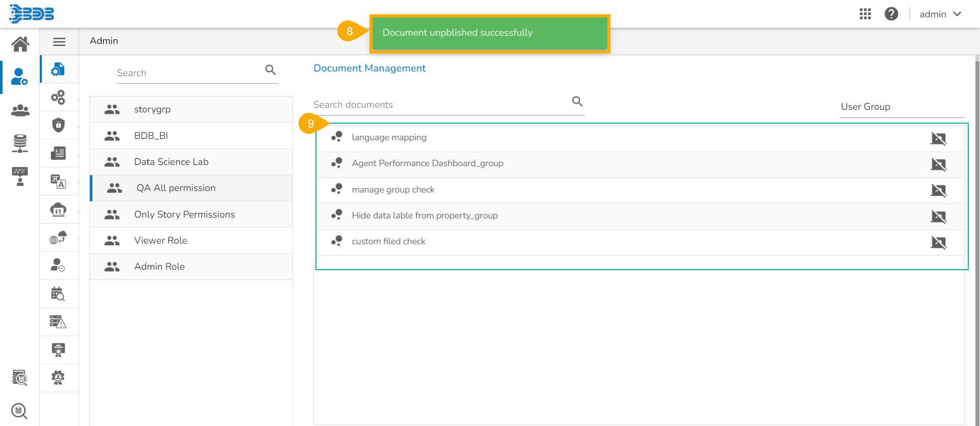The image size is (980, 426).
Task: Select the Data Science Lab group
Action: [x=171, y=162]
